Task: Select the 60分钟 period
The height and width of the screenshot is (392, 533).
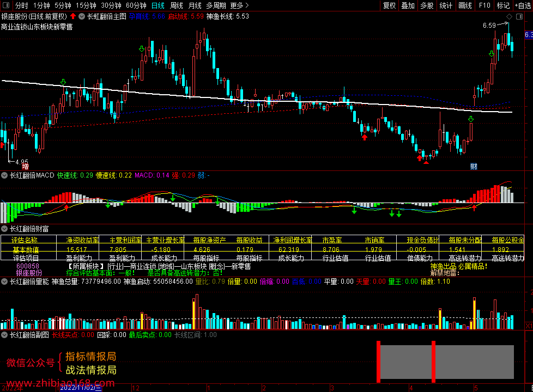Action: click(x=136, y=5)
